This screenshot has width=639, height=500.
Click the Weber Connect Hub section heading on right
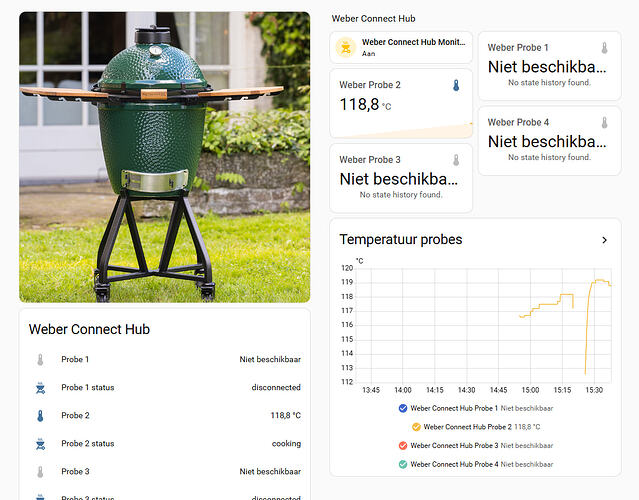point(373,19)
